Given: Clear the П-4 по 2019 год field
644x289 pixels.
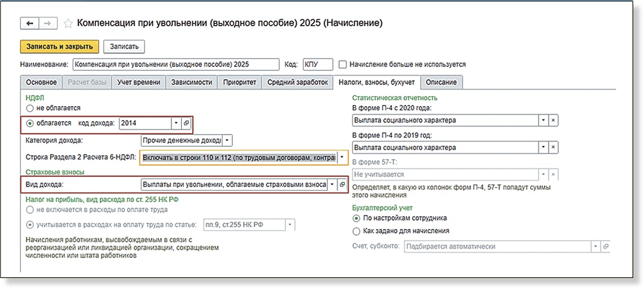Looking at the screenshot, I should click(553, 147).
